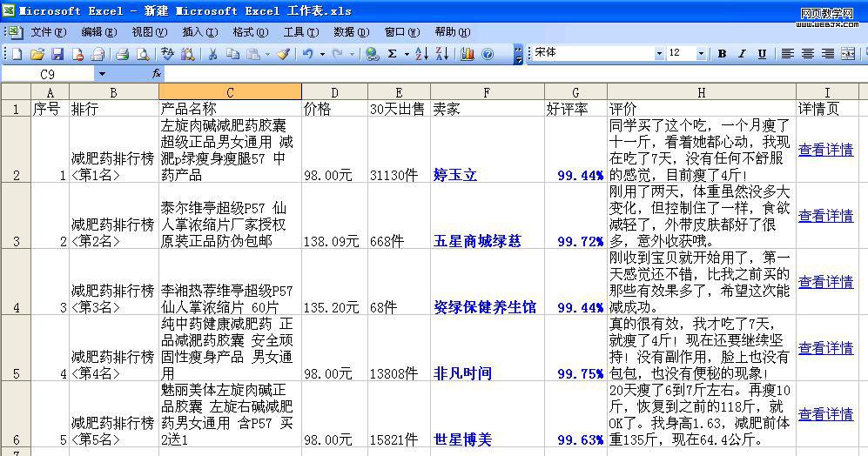Click the Save icon in the toolbar
The height and width of the screenshot is (456, 868).
pyautogui.click(x=56, y=54)
